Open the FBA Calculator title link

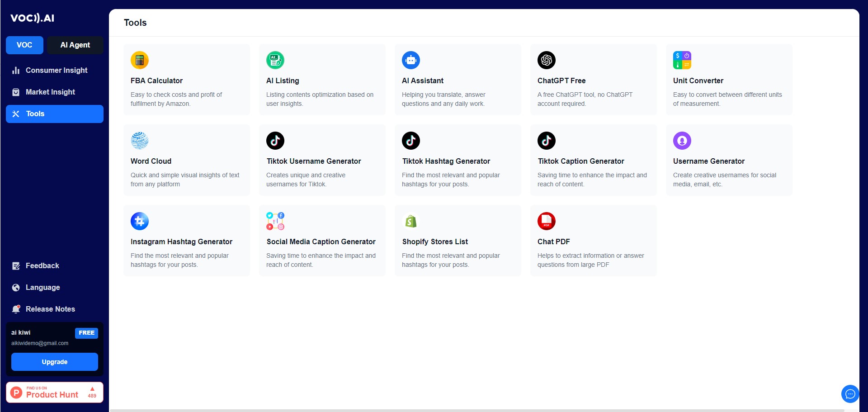click(156, 81)
